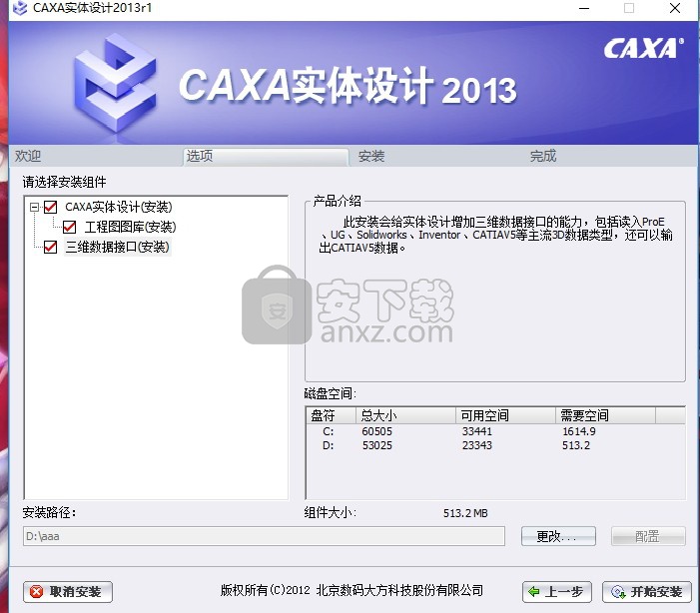
Task: Click required space value 513.2 in table
Action: [576, 445]
